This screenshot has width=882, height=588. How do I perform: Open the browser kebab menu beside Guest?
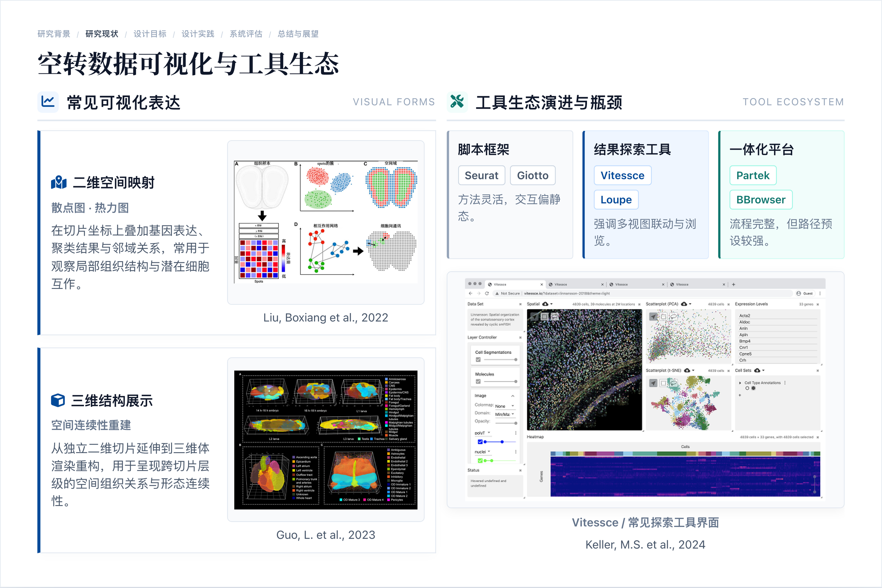click(820, 293)
